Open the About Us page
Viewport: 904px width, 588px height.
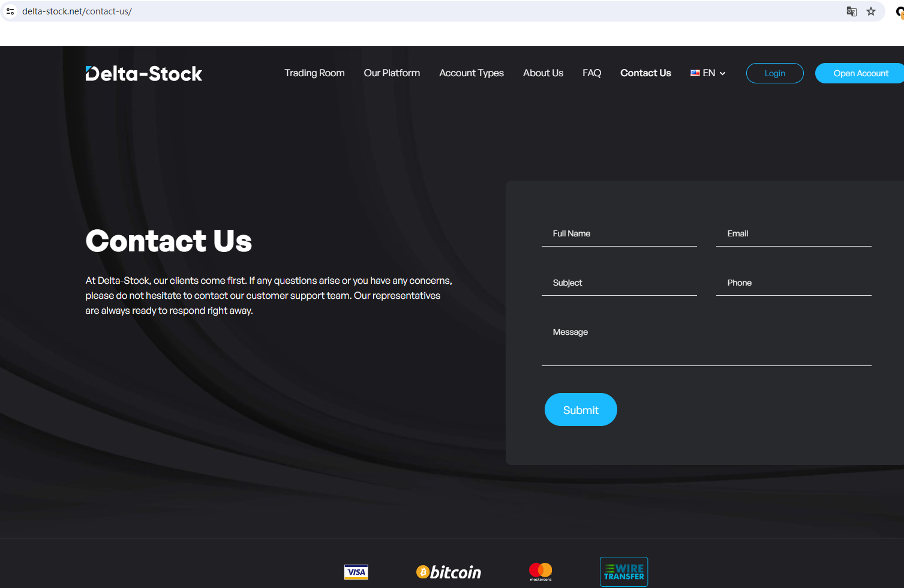coord(543,73)
